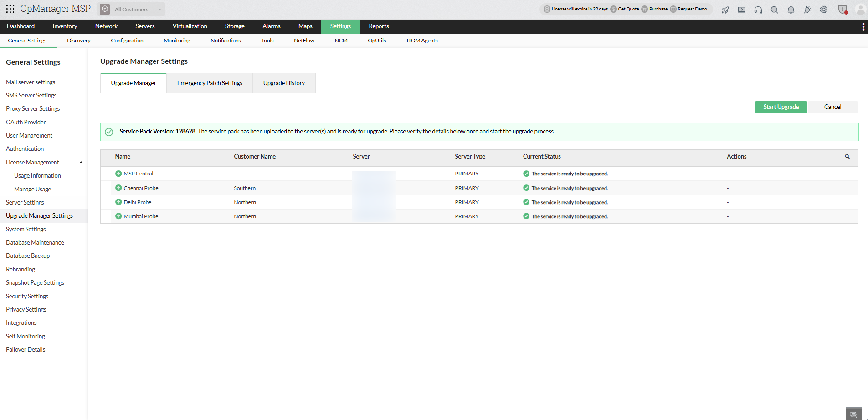868x420 pixels.
Task: Click the Server Type column header
Action: tap(470, 156)
